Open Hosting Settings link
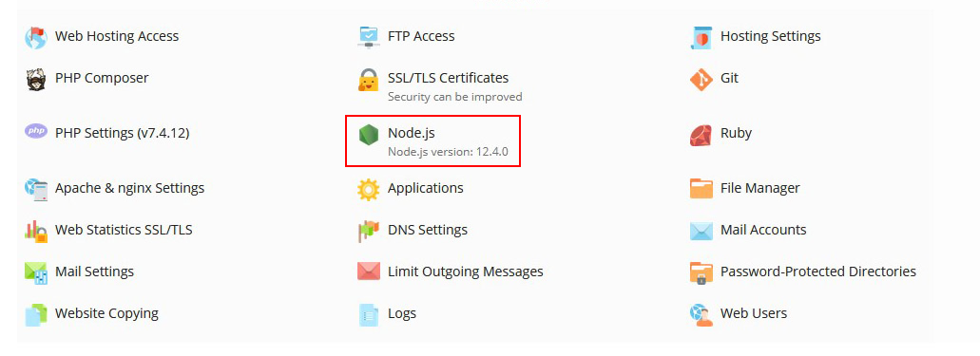This screenshot has height=356, width=980. click(x=770, y=36)
